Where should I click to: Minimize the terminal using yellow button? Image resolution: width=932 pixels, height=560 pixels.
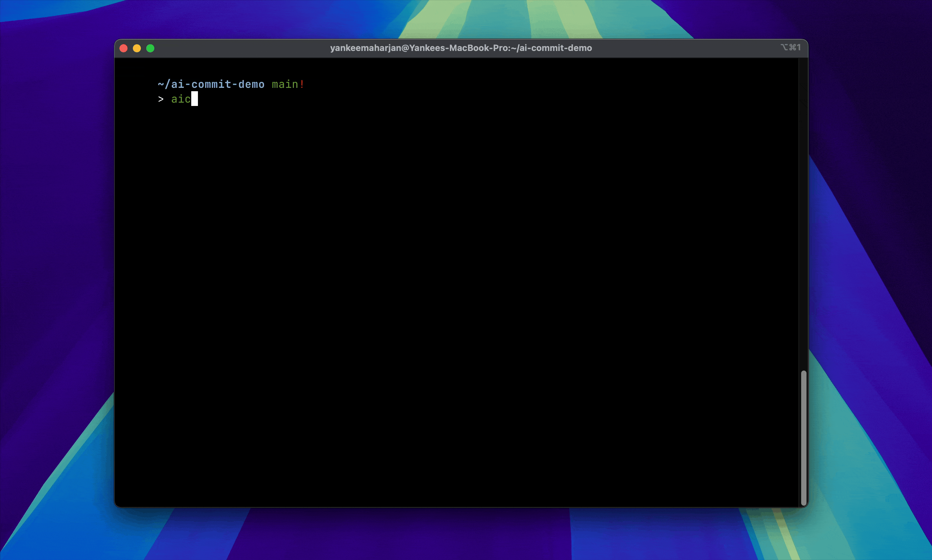[x=137, y=48]
